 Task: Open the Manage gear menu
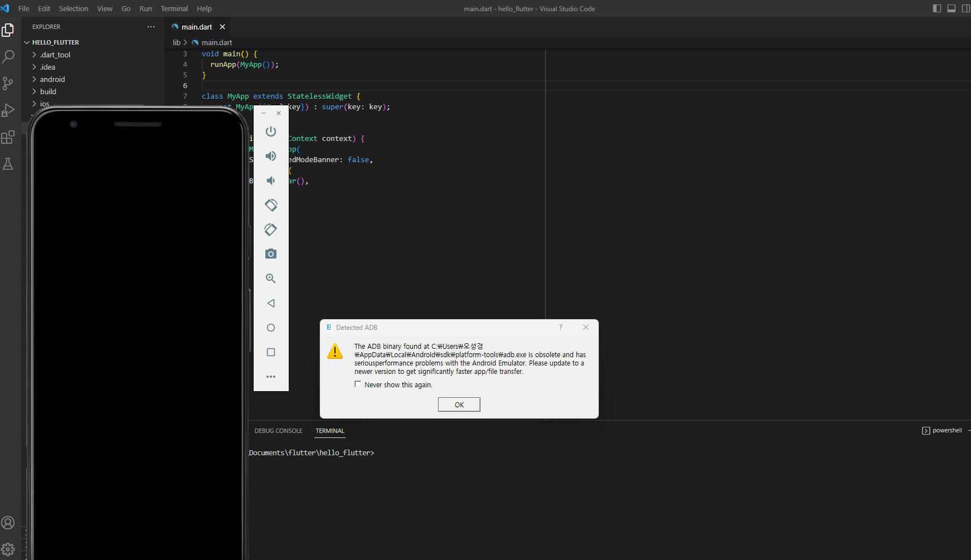coord(8,549)
